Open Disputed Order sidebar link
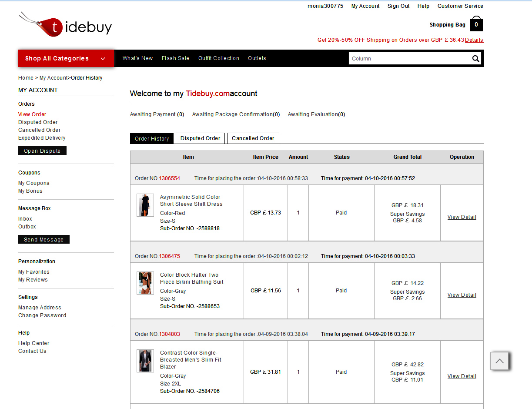 [x=38, y=122]
